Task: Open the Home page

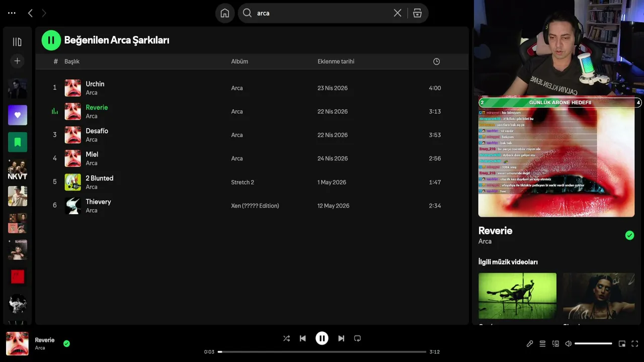Action: pos(225,13)
